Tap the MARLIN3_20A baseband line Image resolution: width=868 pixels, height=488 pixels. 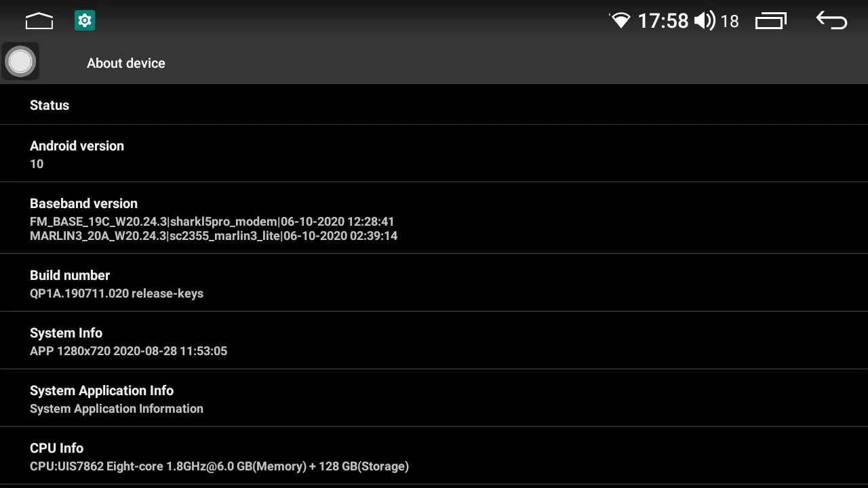(214, 236)
